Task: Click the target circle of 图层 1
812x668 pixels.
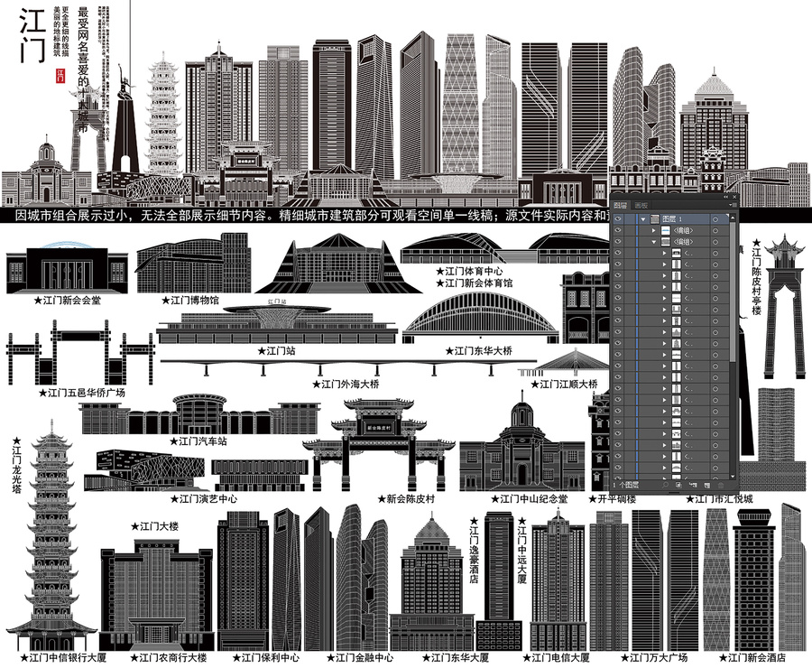Action: pyautogui.click(x=715, y=219)
